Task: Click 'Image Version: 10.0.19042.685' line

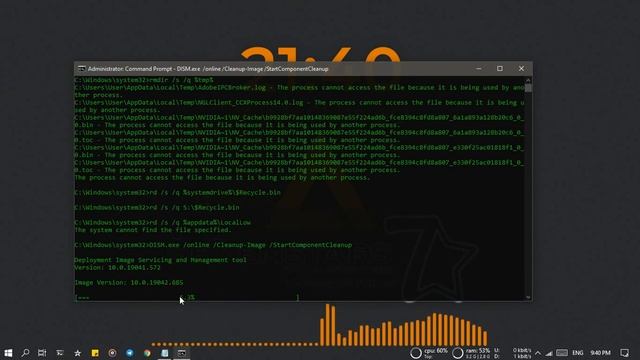Action: point(129,282)
